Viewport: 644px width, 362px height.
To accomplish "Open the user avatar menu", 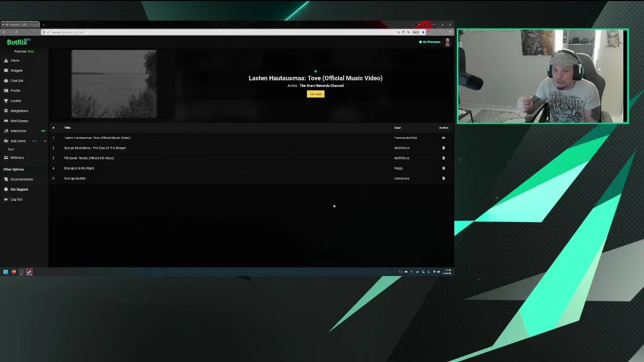I will 447,42.
